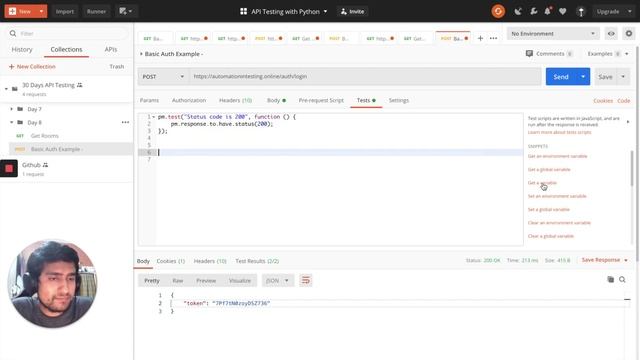Click the request URL input field
This screenshot has height=360, width=640.
coord(365,76)
